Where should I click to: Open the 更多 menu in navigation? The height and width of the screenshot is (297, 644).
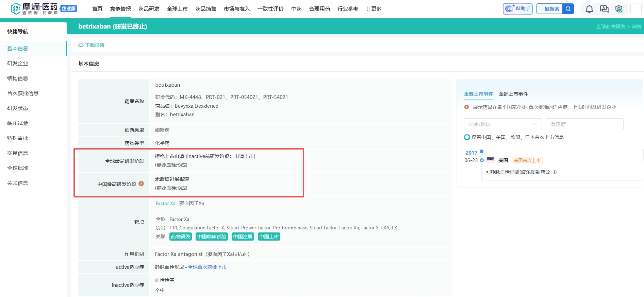pos(374,9)
